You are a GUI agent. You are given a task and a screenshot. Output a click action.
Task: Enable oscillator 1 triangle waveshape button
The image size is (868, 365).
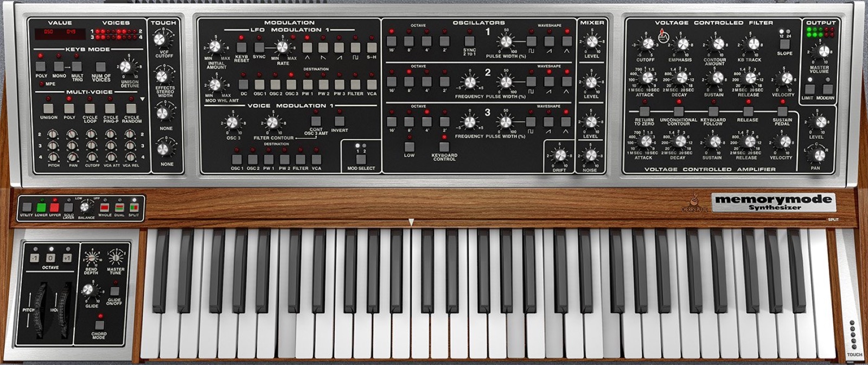coord(567,41)
